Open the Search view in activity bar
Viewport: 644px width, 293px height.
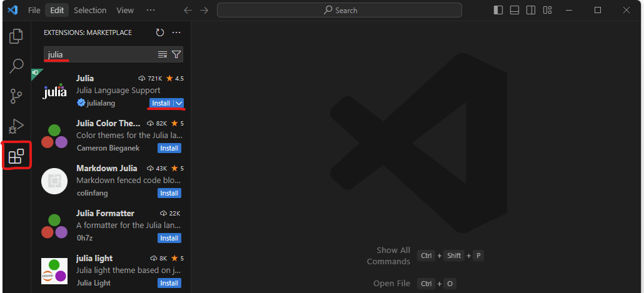pos(16,66)
